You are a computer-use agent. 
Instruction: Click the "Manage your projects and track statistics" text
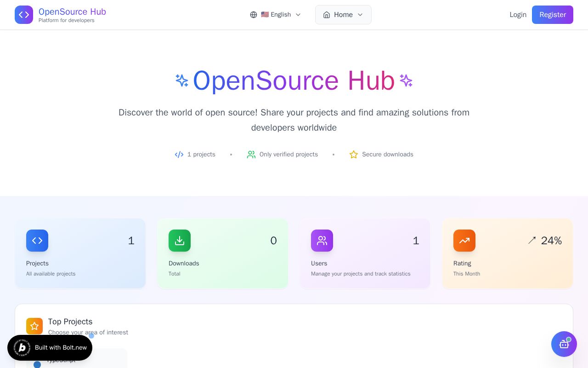361,274
